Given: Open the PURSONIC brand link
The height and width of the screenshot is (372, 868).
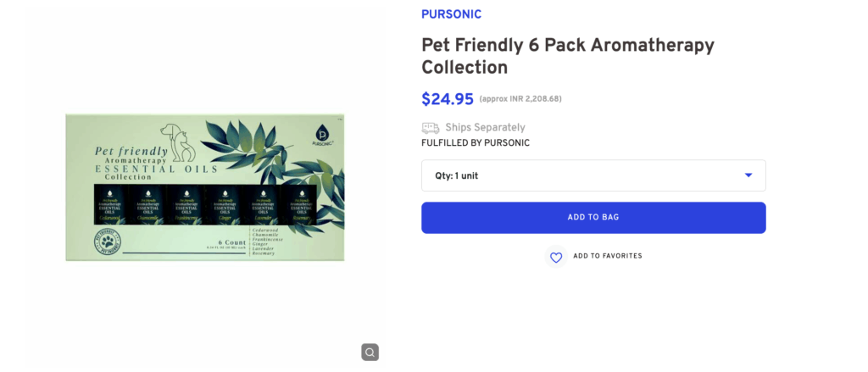Looking at the screenshot, I should point(451,14).
